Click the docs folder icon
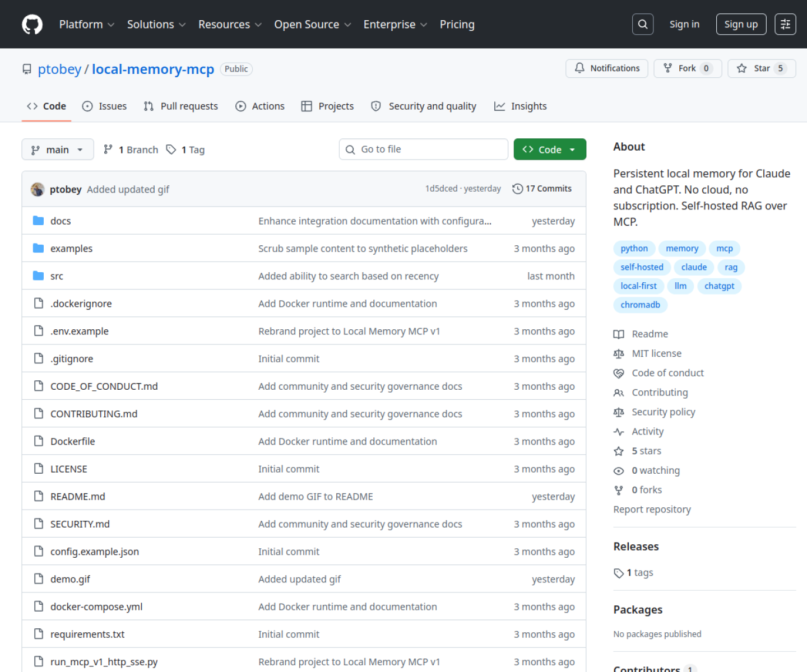 pyautogui.click(x=38, y=221)
